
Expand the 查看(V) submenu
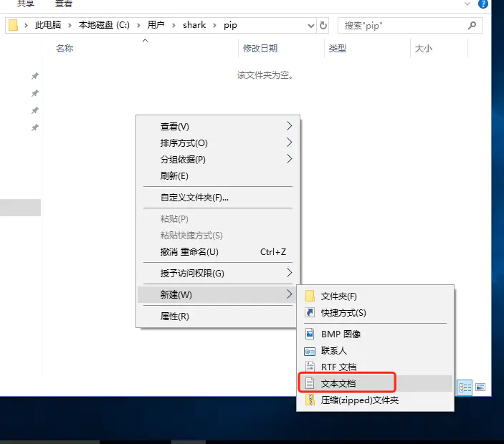(x=218, y=126)
